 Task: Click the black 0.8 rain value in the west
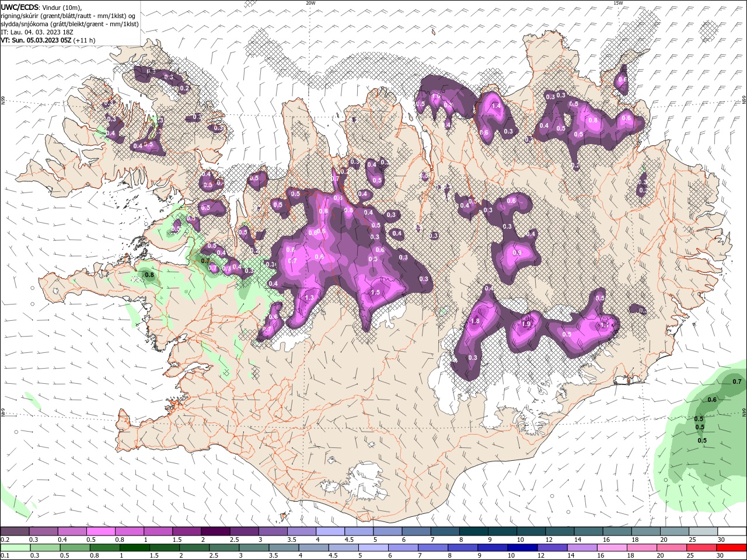click(149, 275)
